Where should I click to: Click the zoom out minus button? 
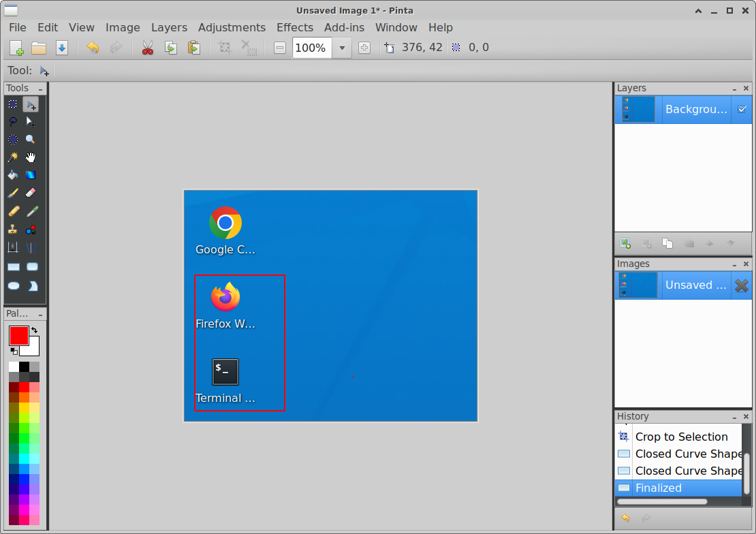click(x=280, y=48)
